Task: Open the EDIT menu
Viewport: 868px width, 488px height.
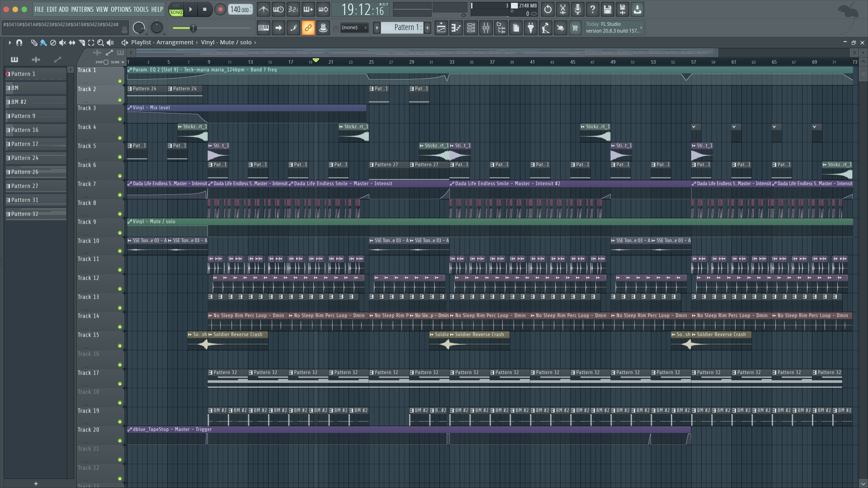Action: tap(52, 9)
